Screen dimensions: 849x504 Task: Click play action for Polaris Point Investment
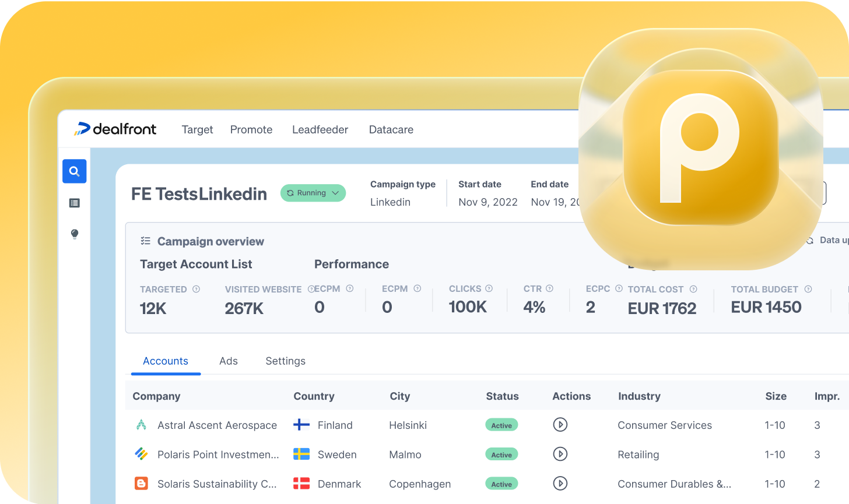(x=560, y=454)
